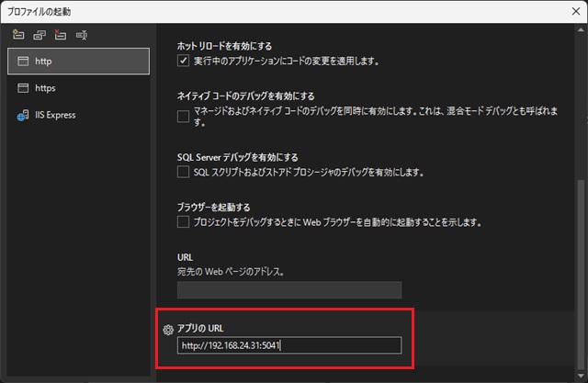This screenshot has height=383, width=588.
Task: Click the delete selected profile icon
Action: coord(60,35)
